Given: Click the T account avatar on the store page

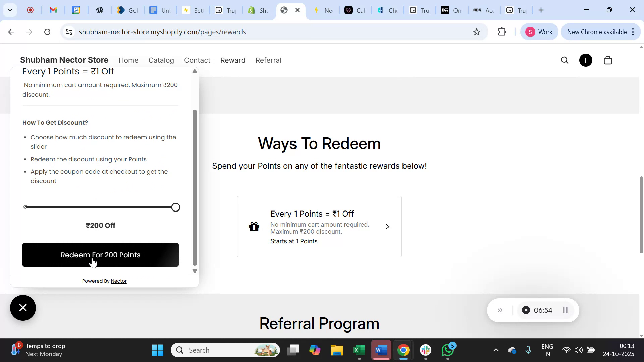Looking at the screenshot, I should [x=586, y=60].
